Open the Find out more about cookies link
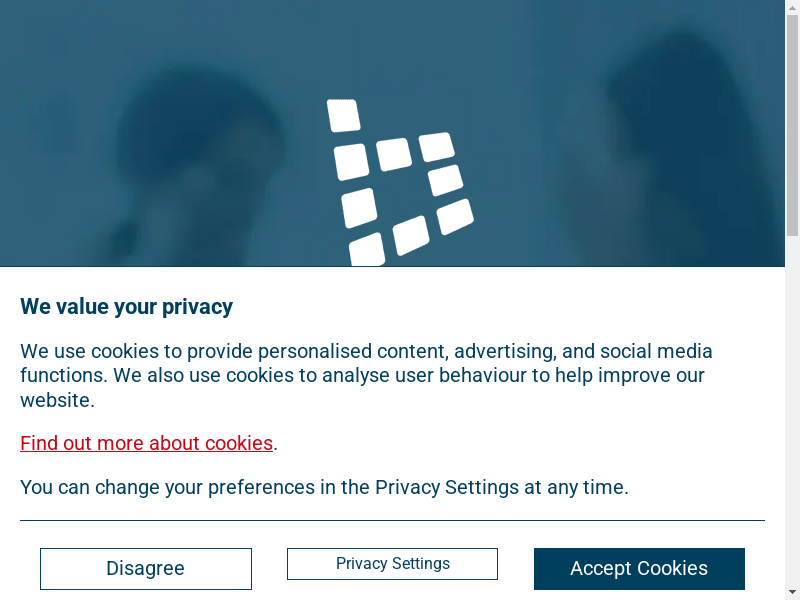The height and width of the screenshot is (600, 800). [147, 443]
